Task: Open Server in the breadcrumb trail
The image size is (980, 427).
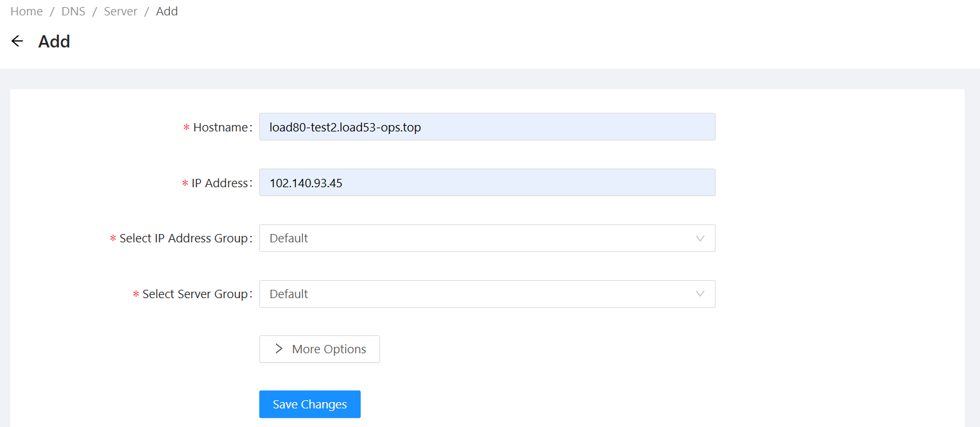Action: click(121, 12)
